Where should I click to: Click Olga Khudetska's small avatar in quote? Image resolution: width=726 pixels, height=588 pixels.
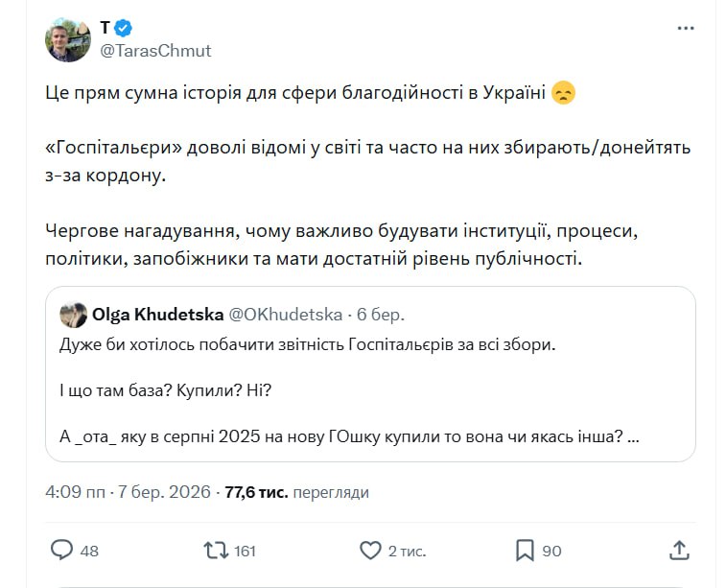tap(73, 314)
